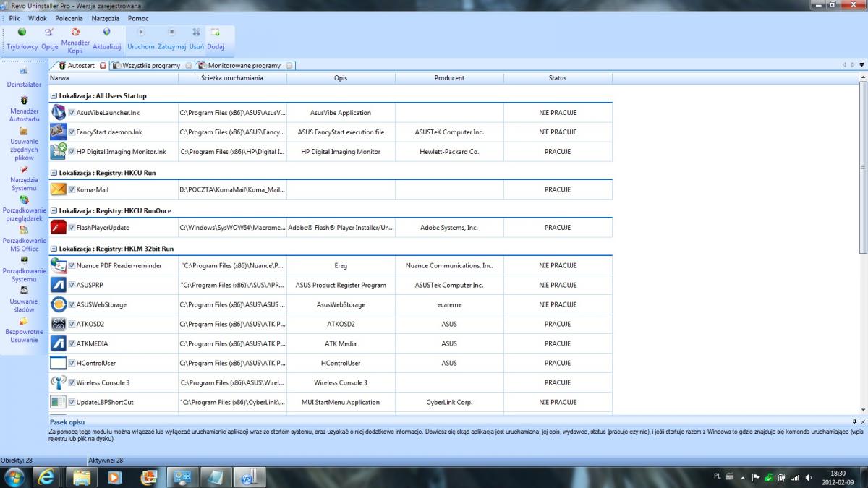The width and height of the screenshot is (868, 488).
Task: Open Opcje settings in toolbar
Action: point(49,40)
